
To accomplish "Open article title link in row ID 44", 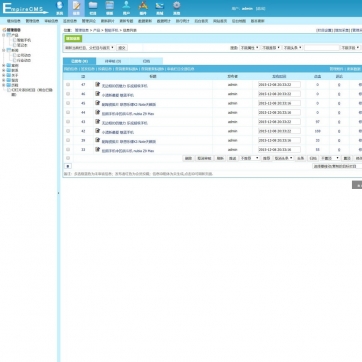I will (128, 114).
